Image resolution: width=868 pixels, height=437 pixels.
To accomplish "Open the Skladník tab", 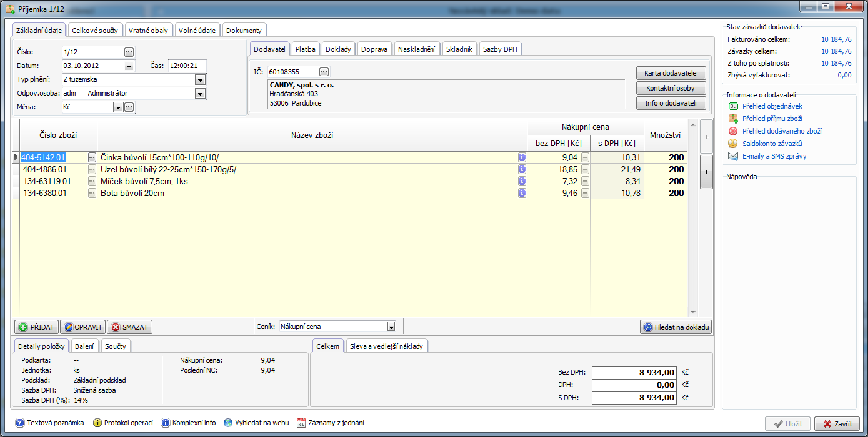I will [x=460, y=49].
